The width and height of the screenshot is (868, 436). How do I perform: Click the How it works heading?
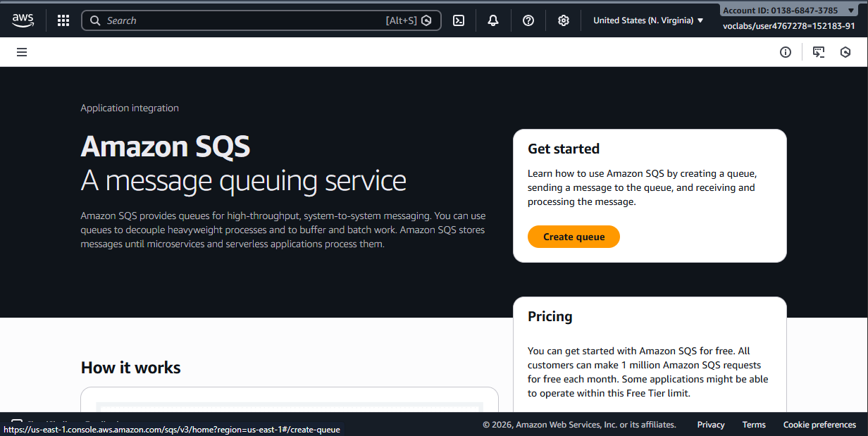coord(131,368)
